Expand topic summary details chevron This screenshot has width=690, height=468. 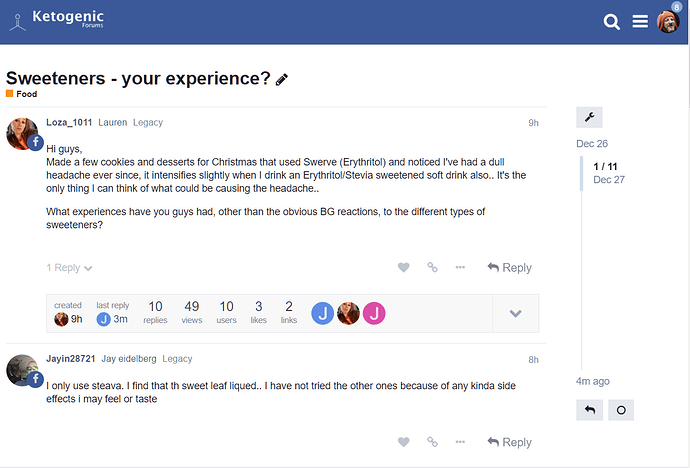tap(515, 313)
